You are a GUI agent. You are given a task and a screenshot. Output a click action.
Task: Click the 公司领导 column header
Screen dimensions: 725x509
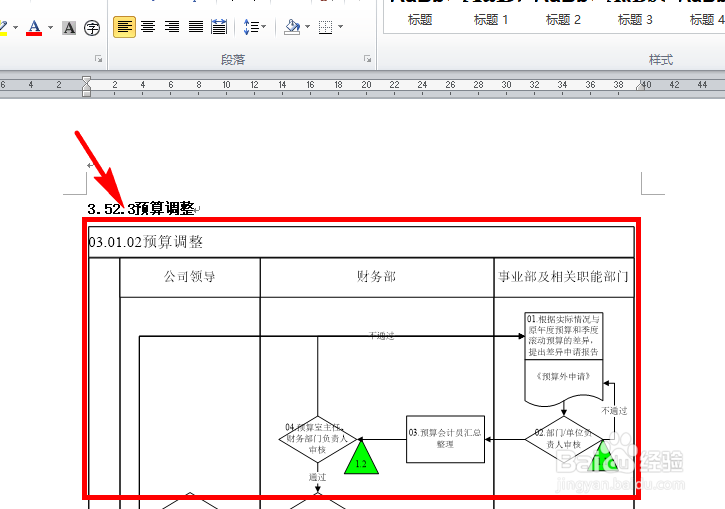(190, 276)
